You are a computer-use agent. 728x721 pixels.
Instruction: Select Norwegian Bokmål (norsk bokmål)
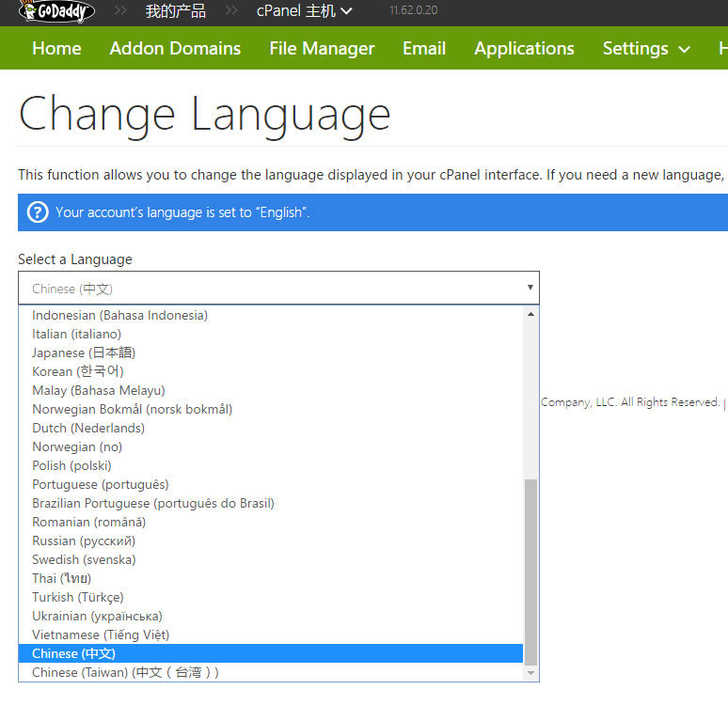click(271, 409)
